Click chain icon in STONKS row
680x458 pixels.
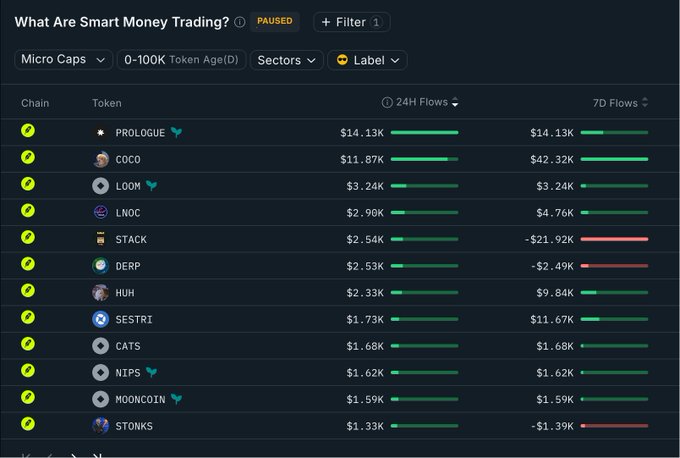pyautogui.click(x=28, y=424)
